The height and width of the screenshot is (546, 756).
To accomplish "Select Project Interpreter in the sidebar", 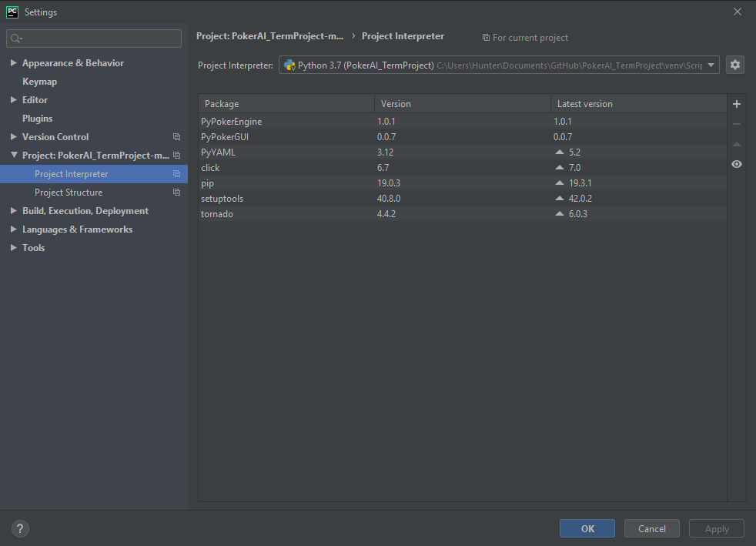I will [94, 173].
